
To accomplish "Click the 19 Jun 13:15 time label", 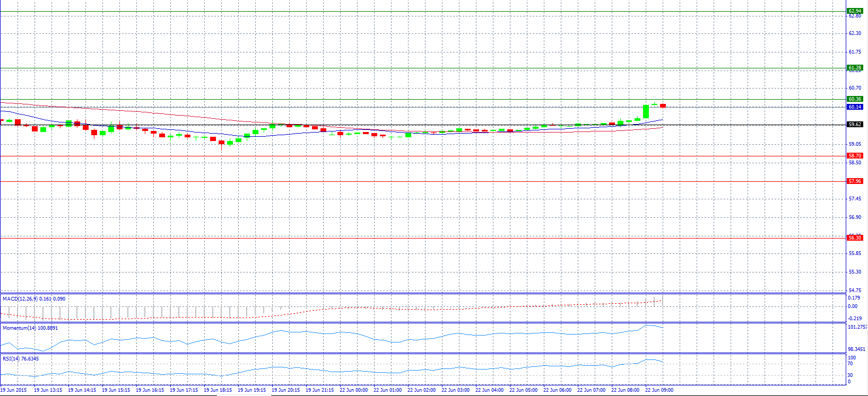I will pyautogui.click(x=48, y=390).
